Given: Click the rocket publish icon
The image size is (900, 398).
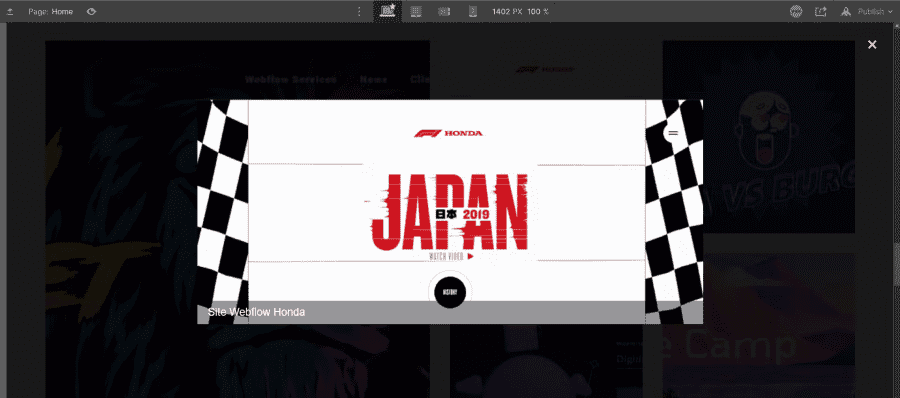Looking at the screenshot, I should click(x=845, y=11).
